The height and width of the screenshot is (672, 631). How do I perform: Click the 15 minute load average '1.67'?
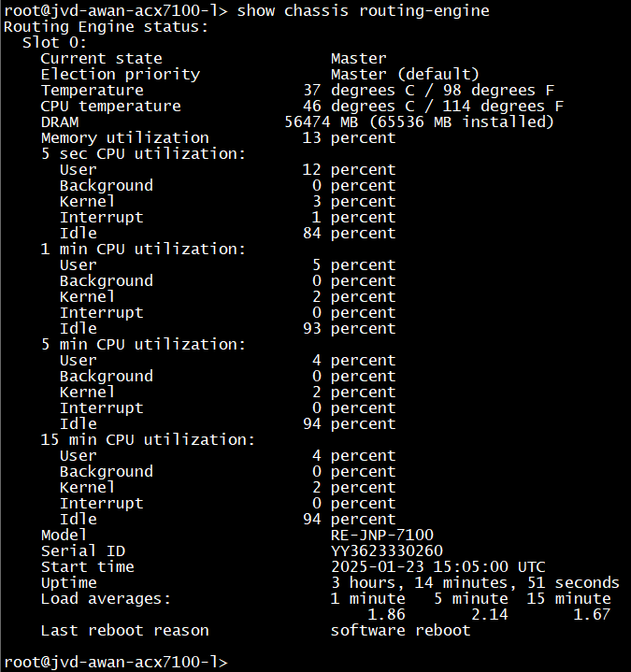(x=592, y=614)
